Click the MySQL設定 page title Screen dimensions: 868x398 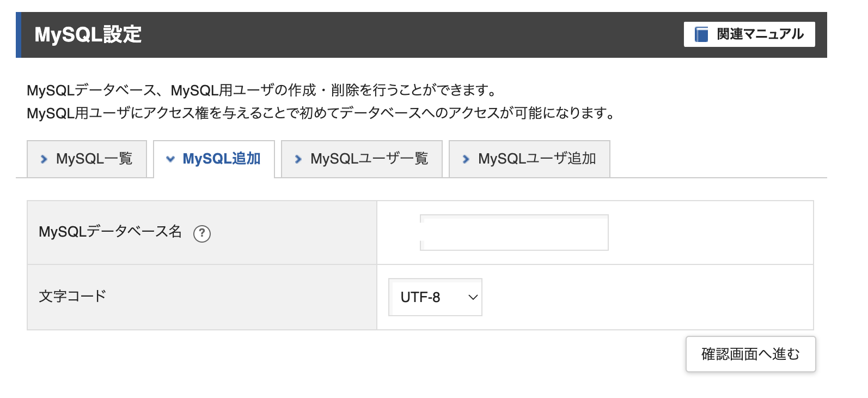click(x=87, y=34)
